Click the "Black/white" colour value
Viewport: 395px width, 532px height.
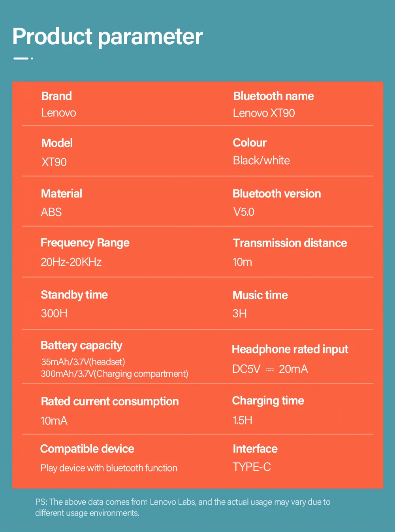point(261,160)
